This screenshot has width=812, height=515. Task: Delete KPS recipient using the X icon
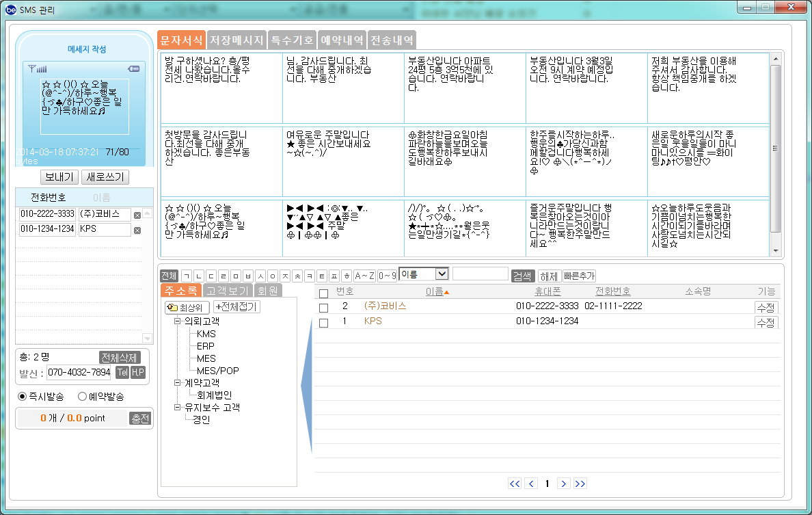coord(137,230)
